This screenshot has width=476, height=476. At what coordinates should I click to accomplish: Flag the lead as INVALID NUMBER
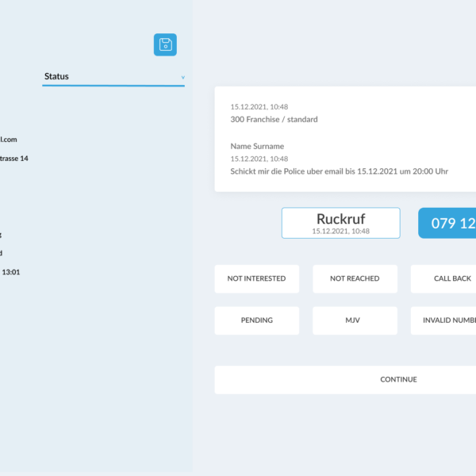[x=446, y=321]
